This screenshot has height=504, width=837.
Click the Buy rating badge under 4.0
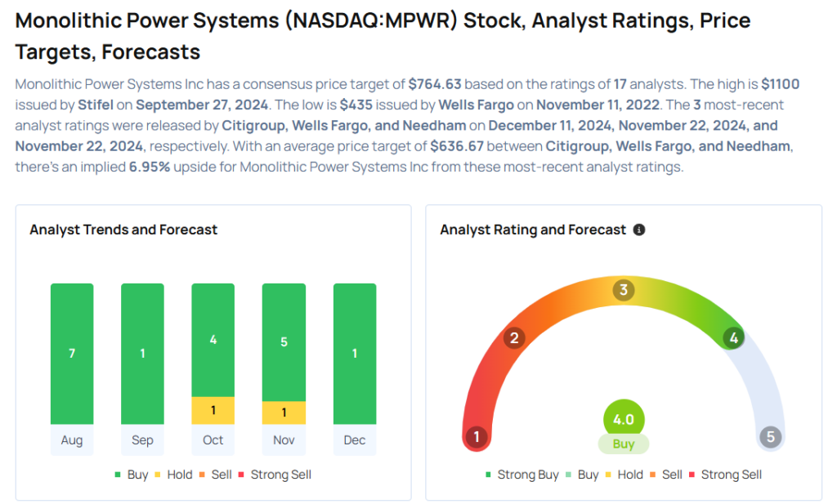[624, 444]
